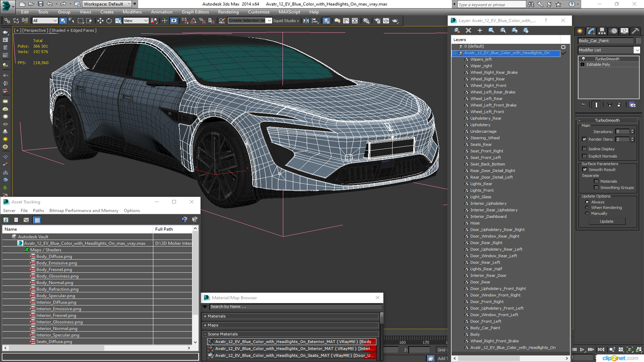Select the Lights_Front layer object
This screenshot has width=644, height=362.
(482, 190)
